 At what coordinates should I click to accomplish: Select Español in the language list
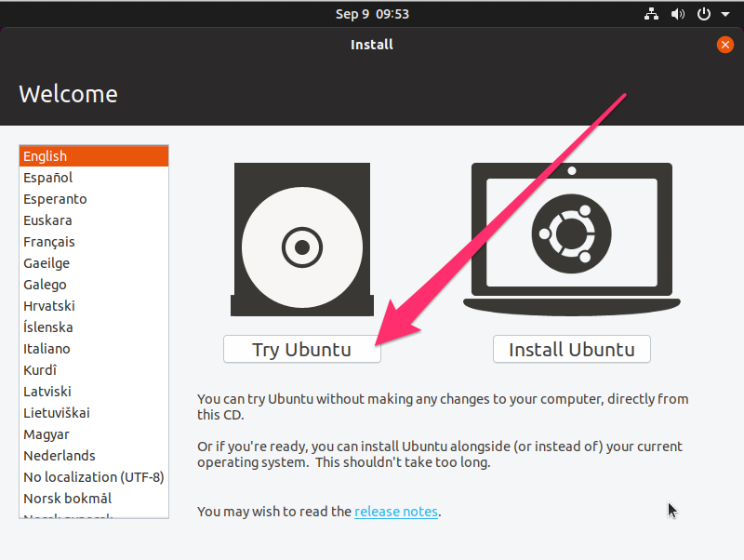[94, 178]
